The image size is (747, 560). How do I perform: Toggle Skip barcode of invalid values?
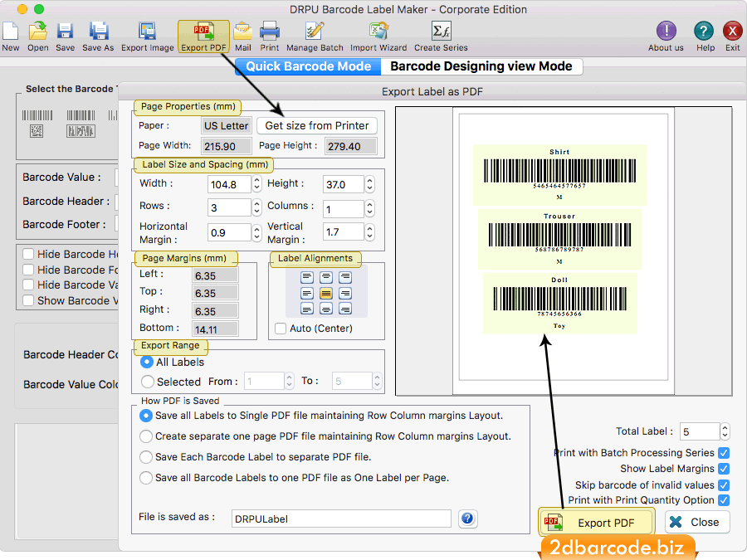[724, 485]
